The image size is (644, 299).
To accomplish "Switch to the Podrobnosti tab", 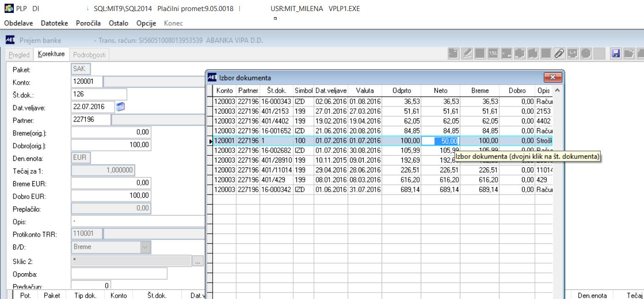I will [89, 55].
